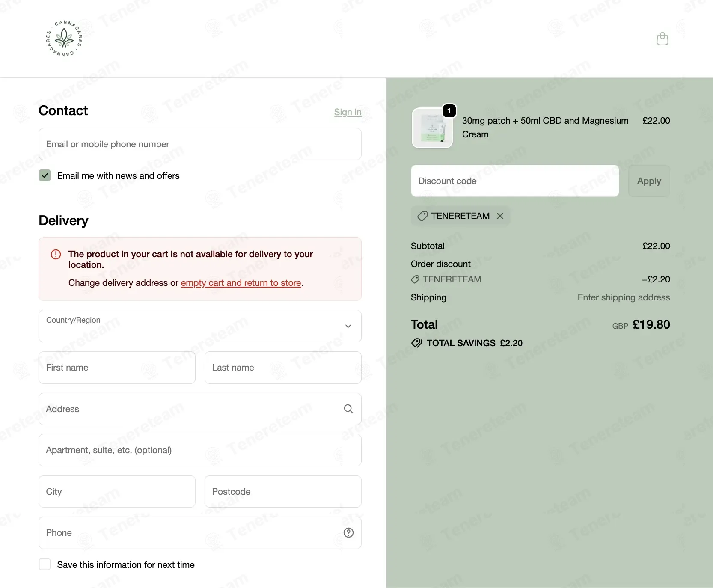
Task: Click the 'TOTAL SAVINGS £2.20' text
Action: [x=475, y=343]
